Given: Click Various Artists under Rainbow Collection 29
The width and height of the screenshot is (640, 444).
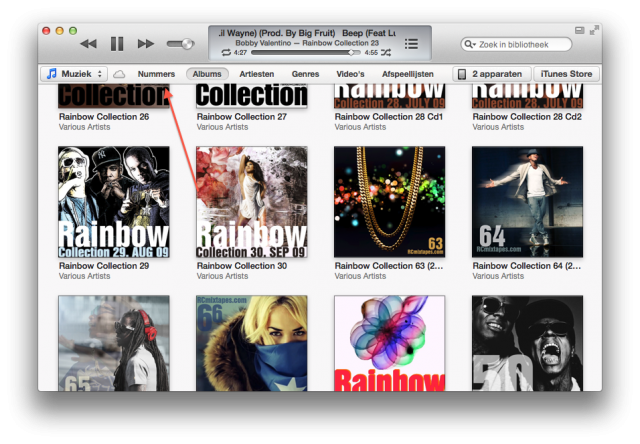Looking at the screenshot, I should click(84, 276).
